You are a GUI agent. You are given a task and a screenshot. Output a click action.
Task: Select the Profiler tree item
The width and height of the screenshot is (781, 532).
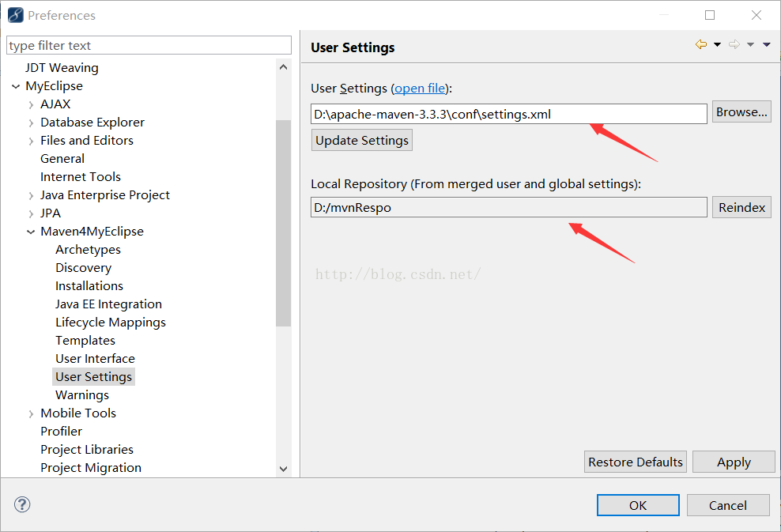point(62,432)
